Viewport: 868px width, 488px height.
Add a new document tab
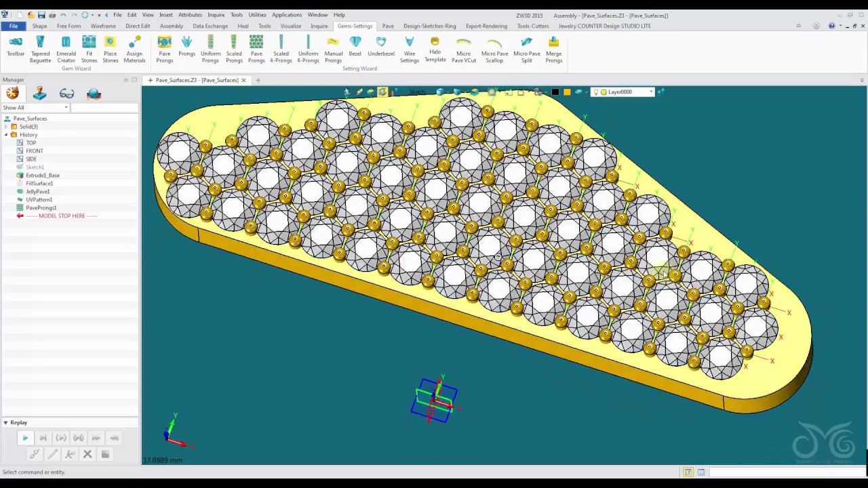[x=258, y=80]
